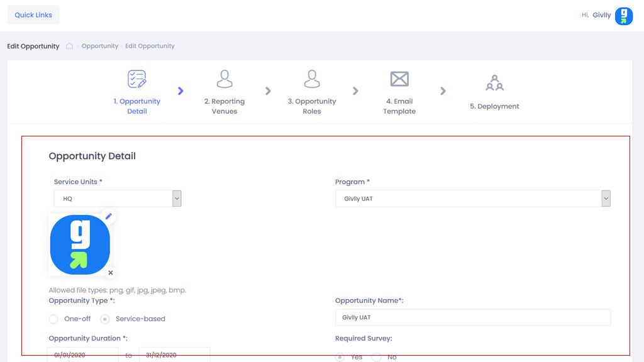Click the Opportunity Detail checklist step icon
The width and height of the screenshot is (644, 362).
[136, 79]
